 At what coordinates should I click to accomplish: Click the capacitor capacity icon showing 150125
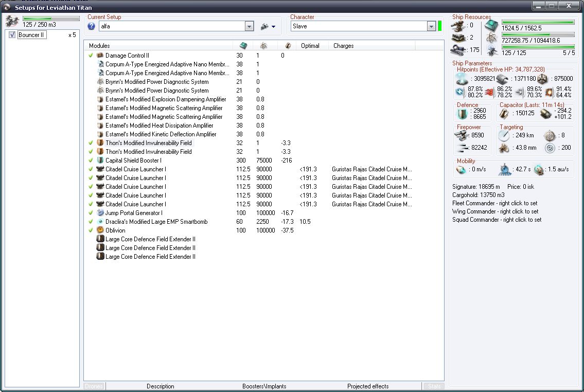click(x=504, y=113)
